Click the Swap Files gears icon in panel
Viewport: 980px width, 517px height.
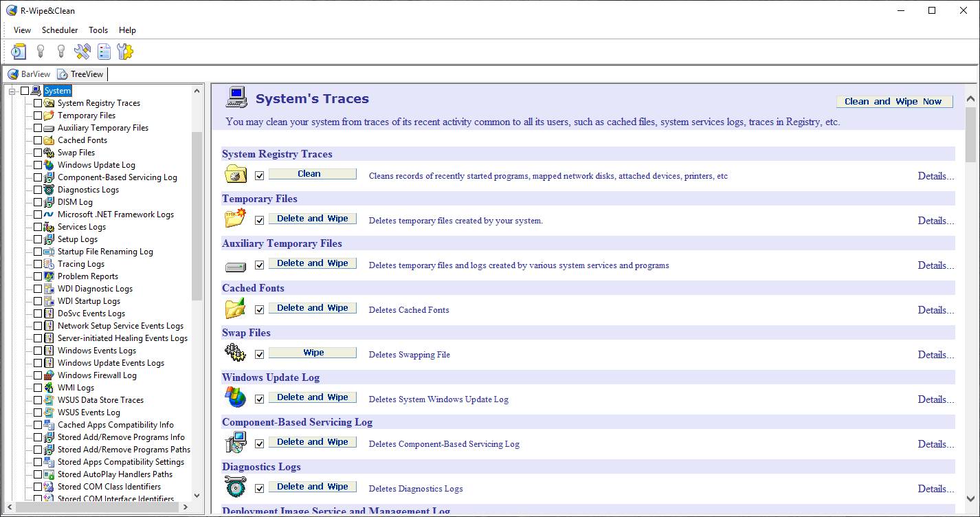[236, 353]
